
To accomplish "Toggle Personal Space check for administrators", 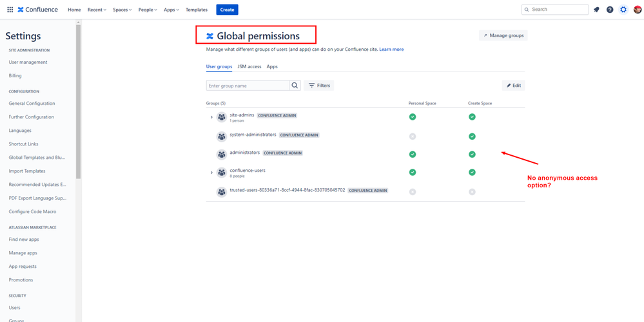I will click(413, 154).
